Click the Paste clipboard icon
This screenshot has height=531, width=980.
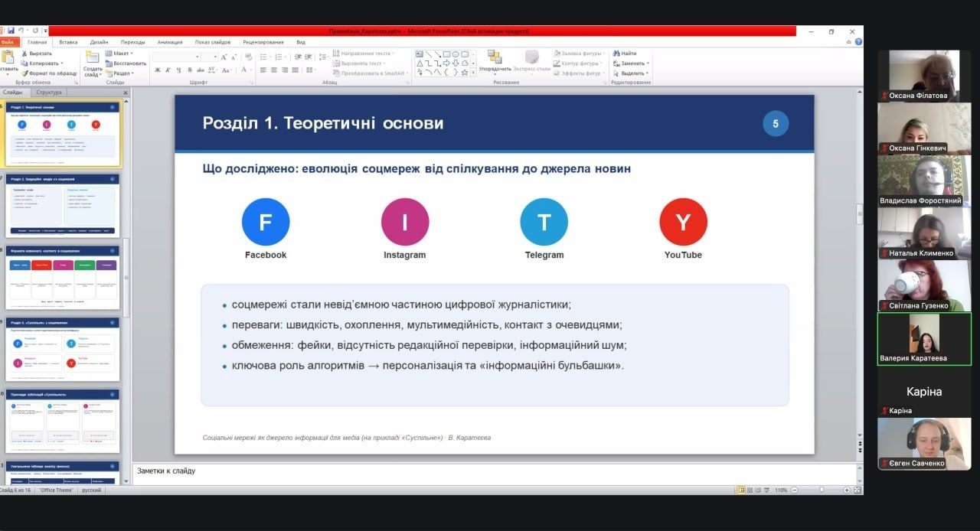pyautogui.click(x=8, y=57)
